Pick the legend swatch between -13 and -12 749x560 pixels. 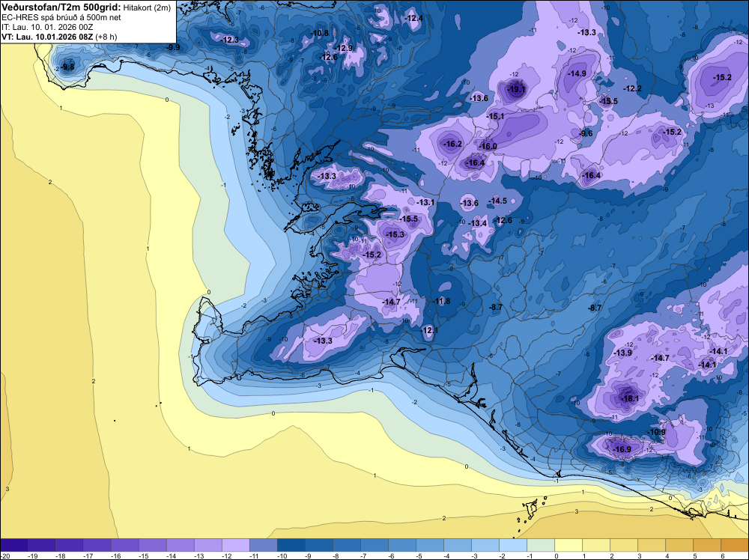[207, 545]
